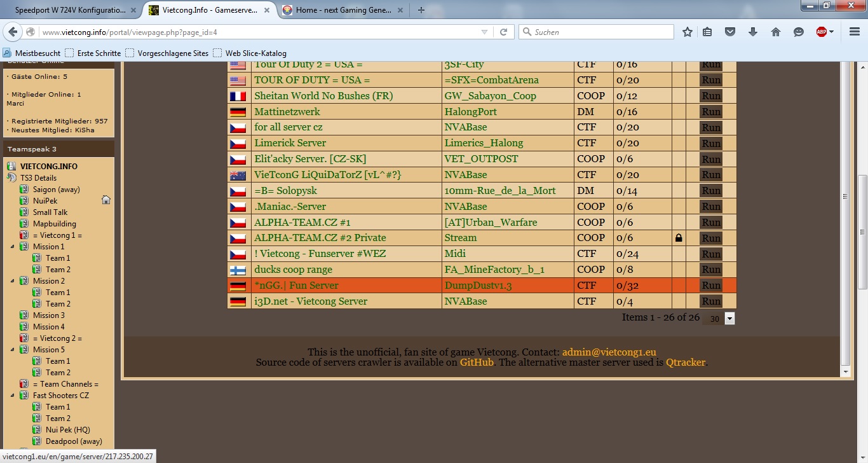Viewport: 868px width, 463px height.
Task: Open Erste Schritte bookmark
Action: (x=93, y=53)
